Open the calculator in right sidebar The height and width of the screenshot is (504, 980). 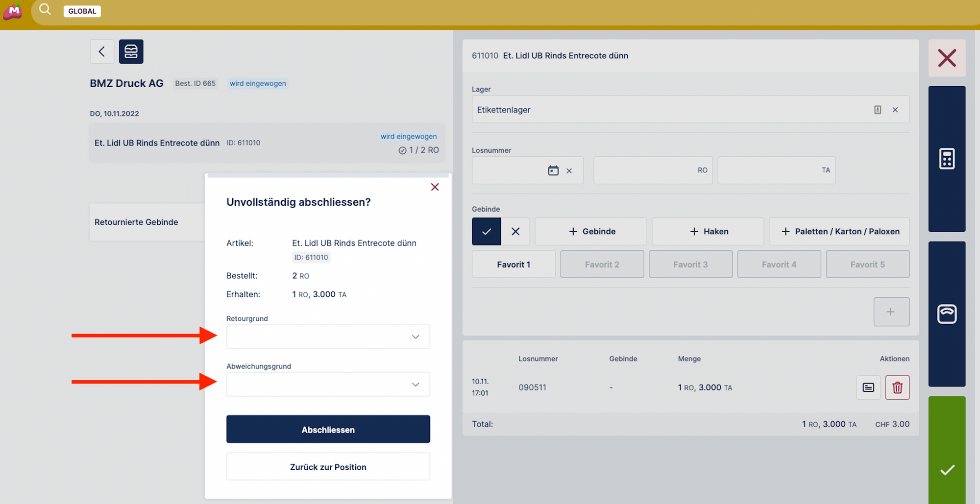point(947,159)
